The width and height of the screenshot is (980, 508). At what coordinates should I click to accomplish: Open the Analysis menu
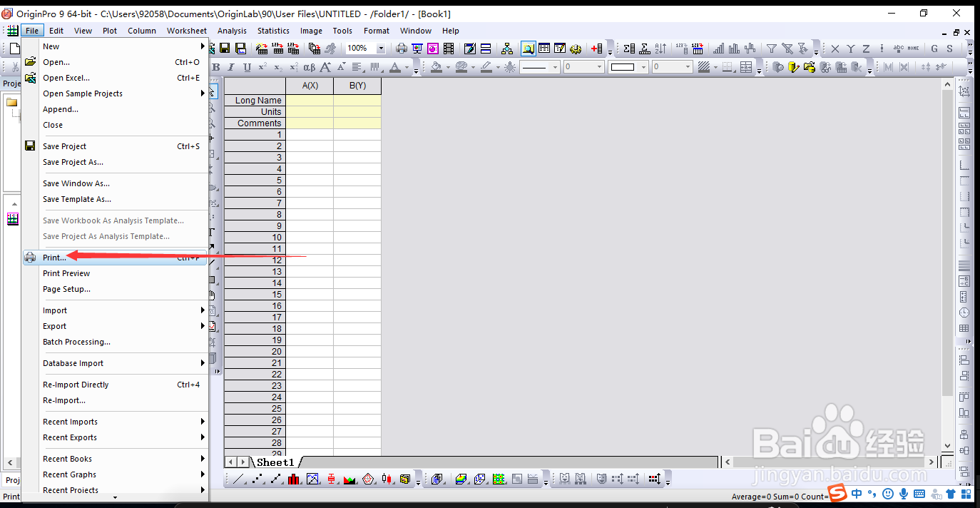[232, 31]
